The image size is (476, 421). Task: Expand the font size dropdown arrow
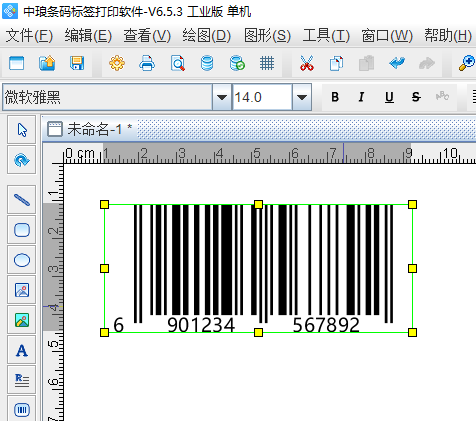(x=302, y=97)
